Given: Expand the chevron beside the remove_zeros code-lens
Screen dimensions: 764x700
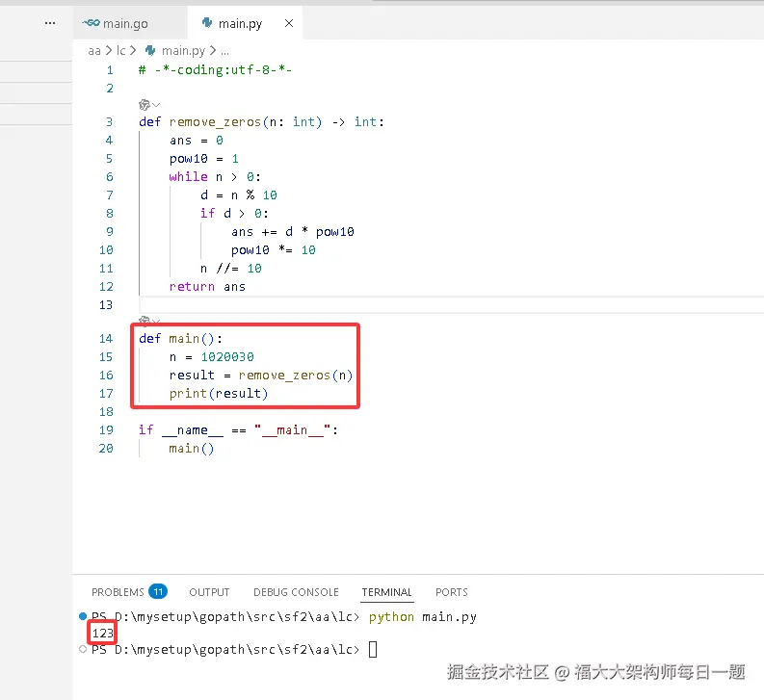Looking at the screenshot, I should 156,105.
